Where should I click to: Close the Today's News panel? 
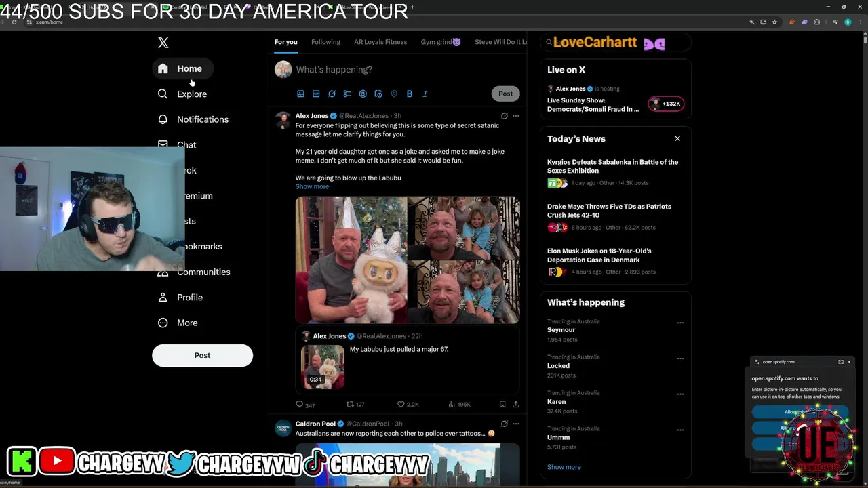coord(677,138)
